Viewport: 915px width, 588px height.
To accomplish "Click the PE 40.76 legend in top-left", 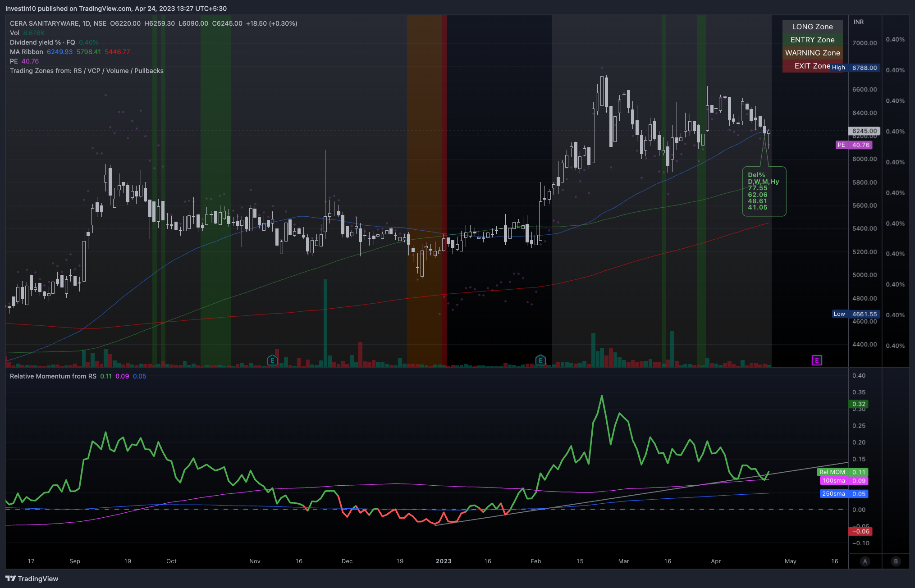I will [x=24, y=61].
